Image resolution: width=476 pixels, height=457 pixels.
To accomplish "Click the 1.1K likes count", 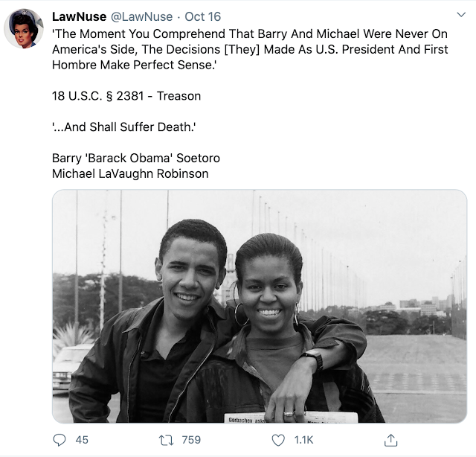I will click(303, 440).
